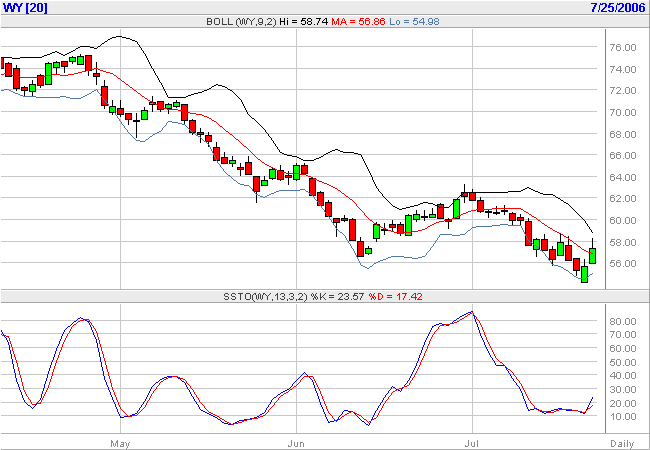The width and height of the screenshot is (650, 450).
Task: Click the MA = 56.86 value
Action: tap(358, 22)
